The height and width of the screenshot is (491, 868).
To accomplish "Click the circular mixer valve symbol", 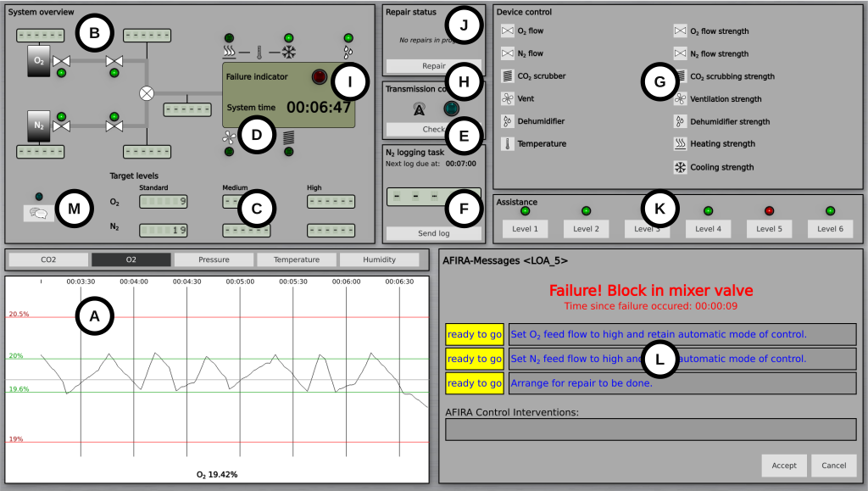I will point(147,93).
